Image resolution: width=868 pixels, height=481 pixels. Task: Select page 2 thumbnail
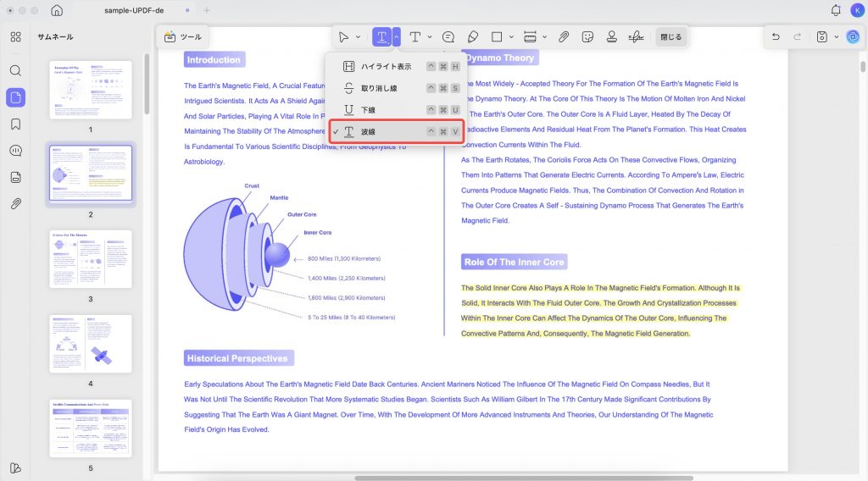[91, 173]
